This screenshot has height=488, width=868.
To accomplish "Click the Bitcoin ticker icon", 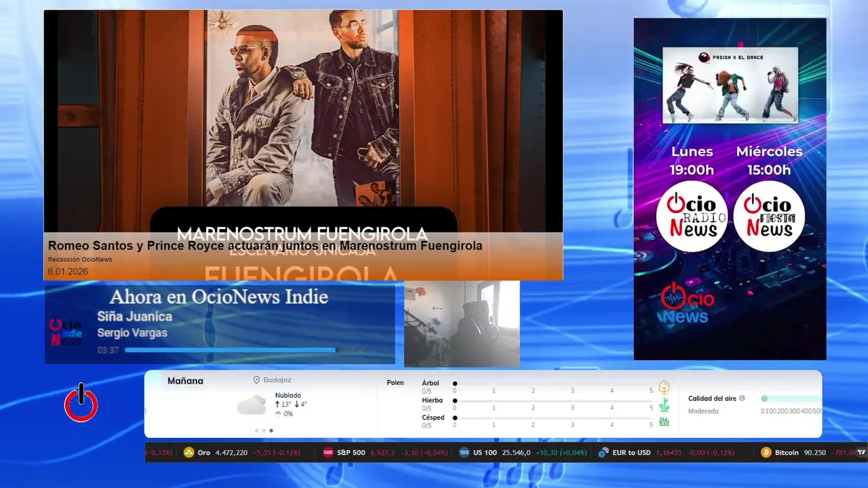I will click(x=766, y=453).
